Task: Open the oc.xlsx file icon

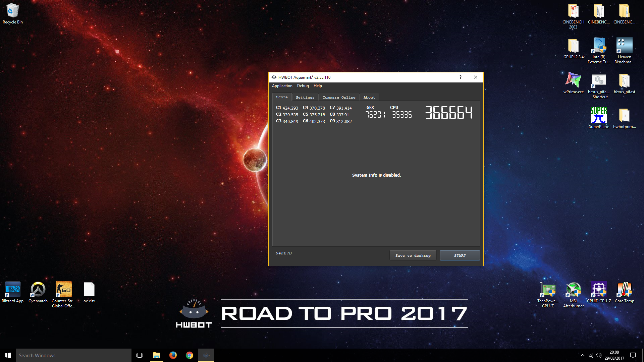Action: [x=89, y=293]
